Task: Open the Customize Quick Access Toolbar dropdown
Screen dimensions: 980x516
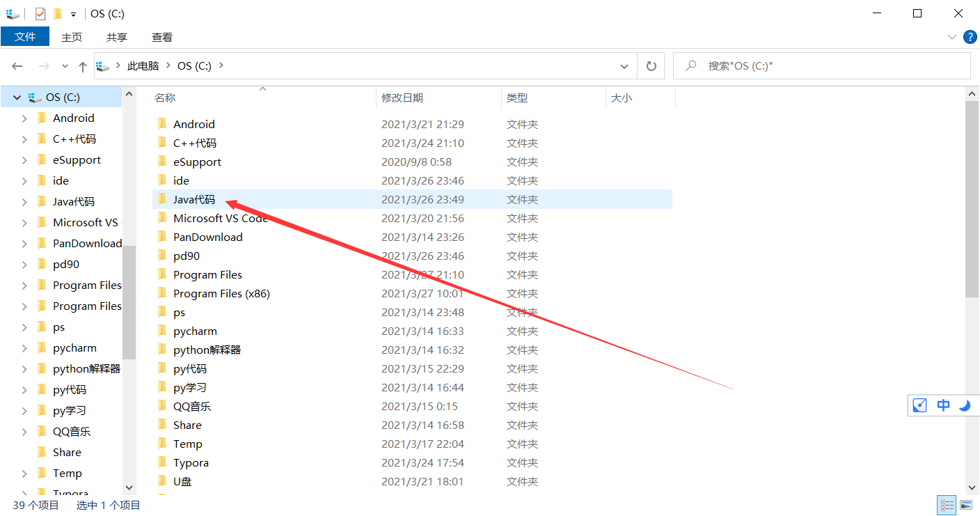Action: coord(73,14)
